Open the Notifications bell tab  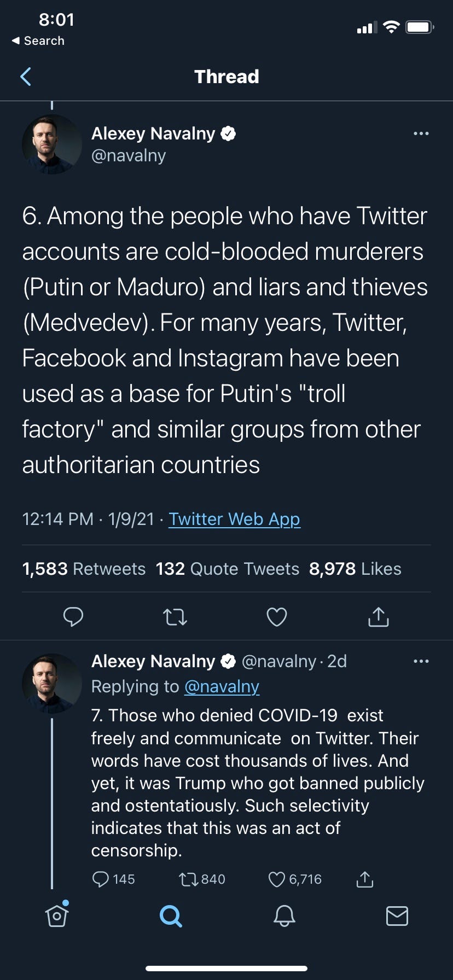284,915
